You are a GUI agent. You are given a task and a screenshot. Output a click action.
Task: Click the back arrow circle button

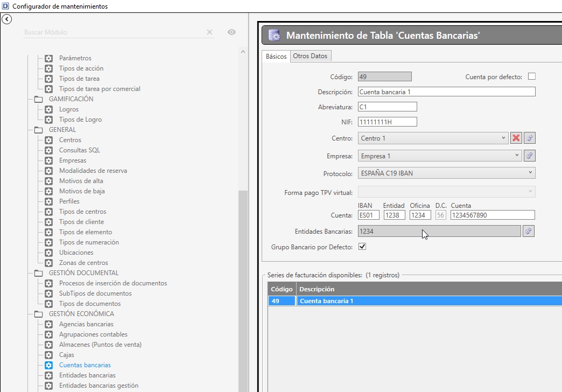pyautogui.click(x=7, y=19)
